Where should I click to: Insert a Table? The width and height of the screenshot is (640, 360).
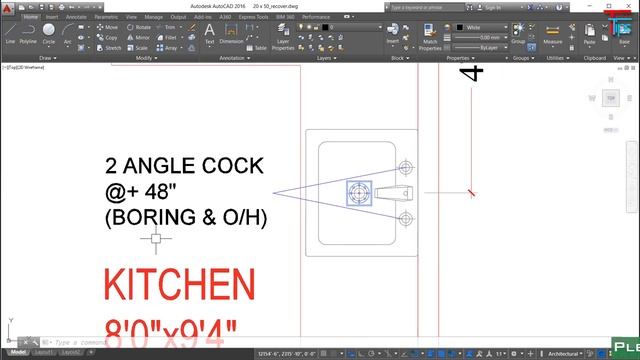(256, 48)
